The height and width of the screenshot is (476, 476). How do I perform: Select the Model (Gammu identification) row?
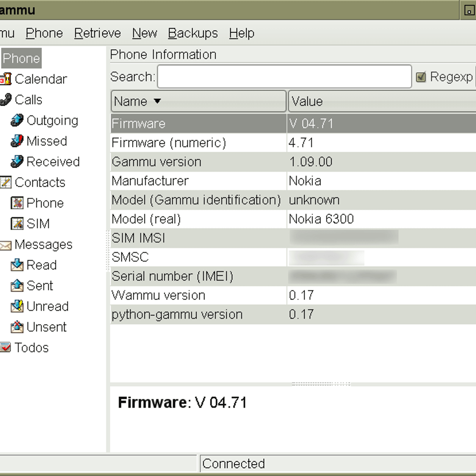click(x=293, y=200)
